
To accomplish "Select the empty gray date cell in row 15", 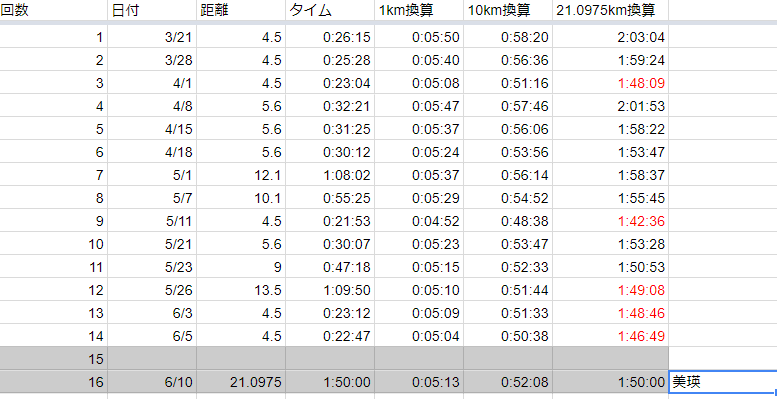I will click(152, 358).
